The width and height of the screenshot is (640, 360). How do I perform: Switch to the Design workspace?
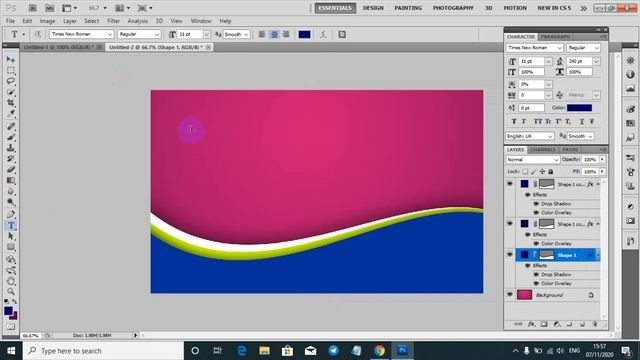(x=373, y=8)
